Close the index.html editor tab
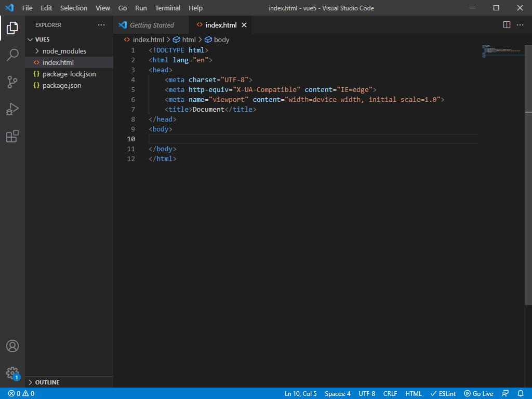This screenshot has width=532, height=399. (244, 25)
